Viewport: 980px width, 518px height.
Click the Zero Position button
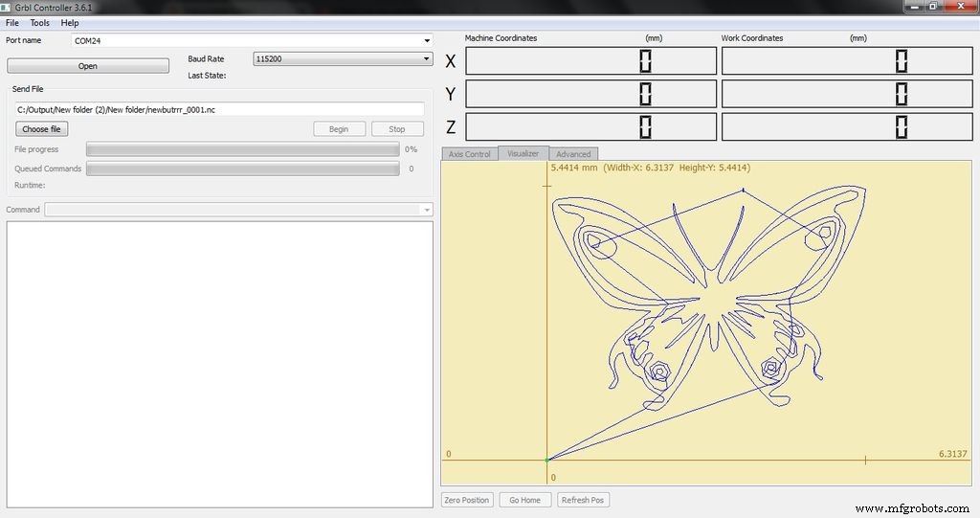[x=467, y=500]
